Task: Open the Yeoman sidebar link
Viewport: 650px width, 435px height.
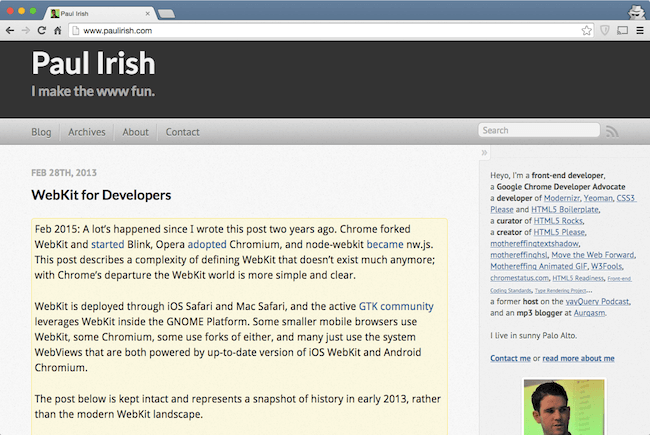Action: 598,198
